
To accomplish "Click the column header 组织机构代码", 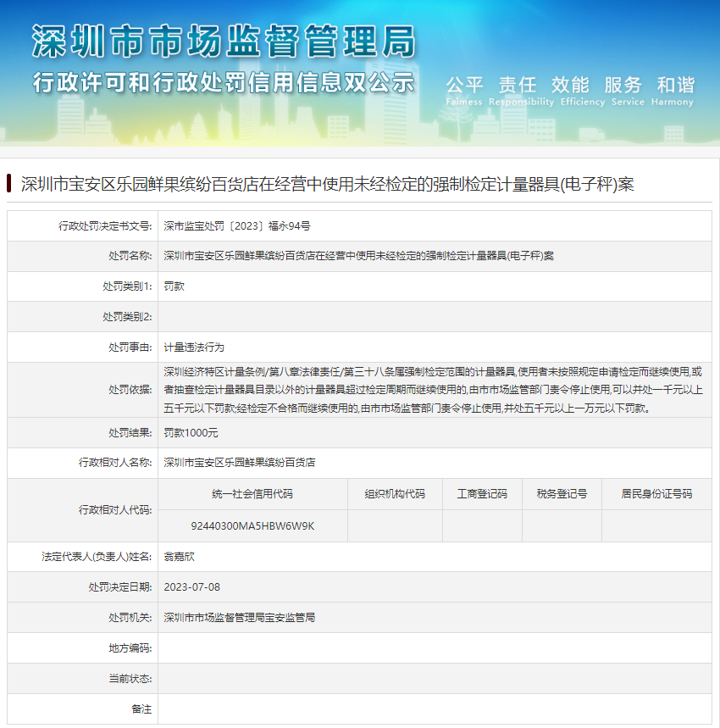I will point(395,494).
